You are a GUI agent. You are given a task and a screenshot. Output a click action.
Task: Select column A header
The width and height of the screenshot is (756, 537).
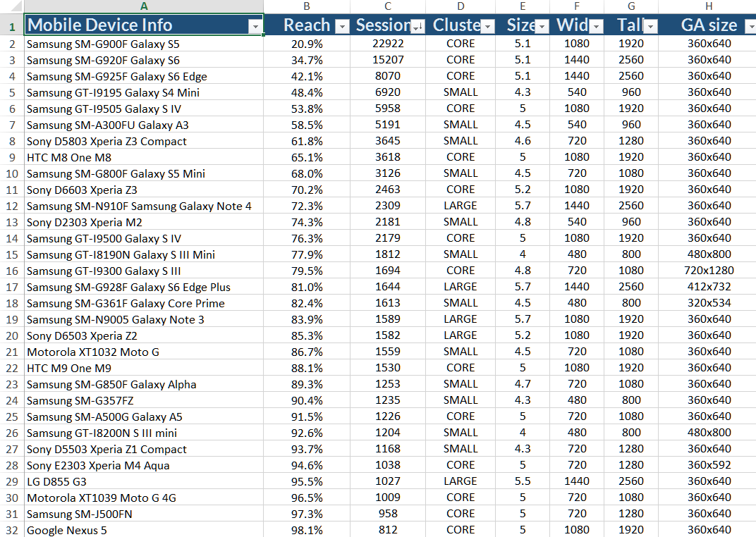[144, 6]
